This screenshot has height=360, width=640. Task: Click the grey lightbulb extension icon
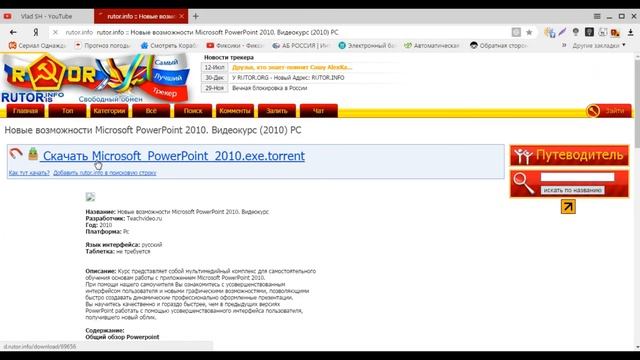[576, 32]
